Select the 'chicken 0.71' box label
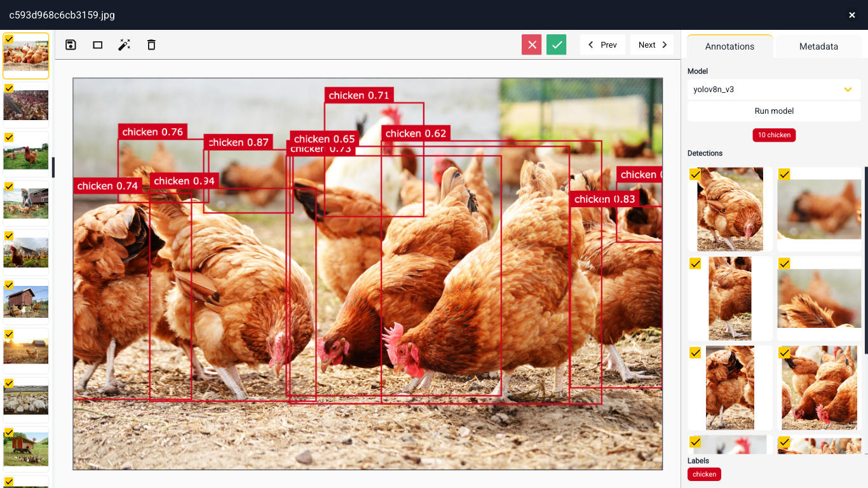Viewport: 868px width, 488px height. point(359,95)
